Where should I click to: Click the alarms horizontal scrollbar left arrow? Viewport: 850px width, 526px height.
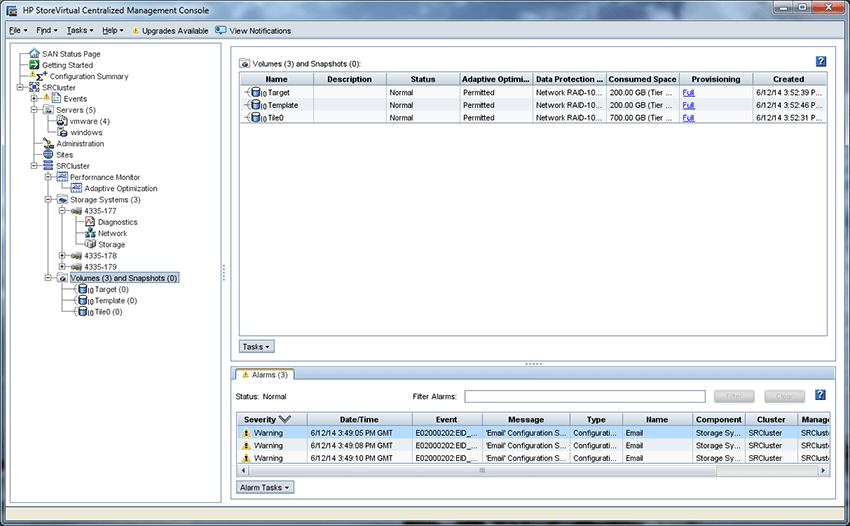pos(243,471)
